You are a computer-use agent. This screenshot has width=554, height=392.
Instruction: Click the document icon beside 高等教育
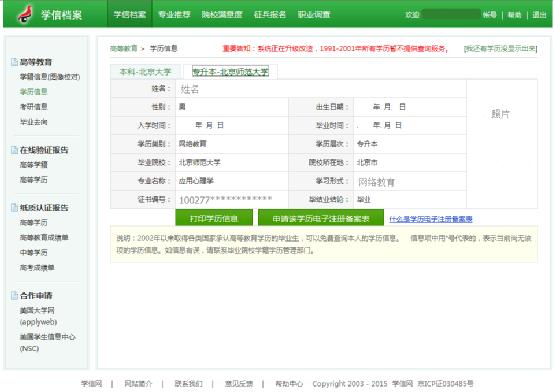coord(14,62)
